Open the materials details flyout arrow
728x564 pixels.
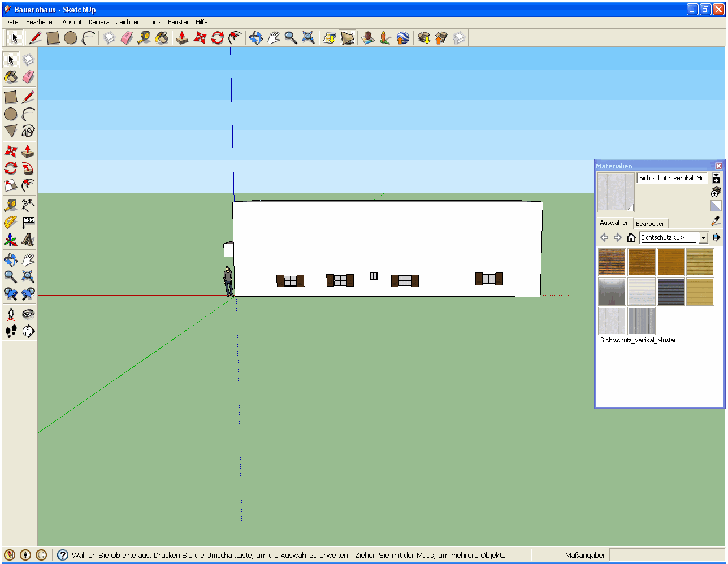click(x=717, y=238)
